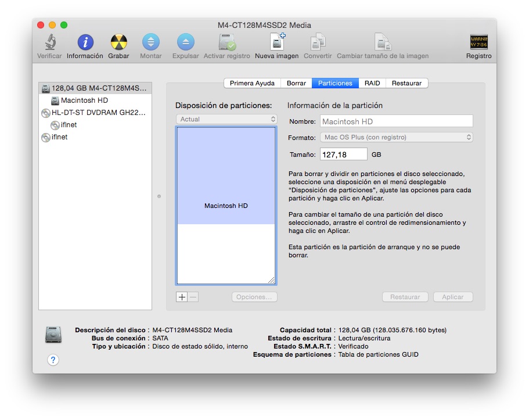The height and width of the screenshot is (420, 529).
Task: Click the Verificar microscope icon
Action: (x=49, y=43)
